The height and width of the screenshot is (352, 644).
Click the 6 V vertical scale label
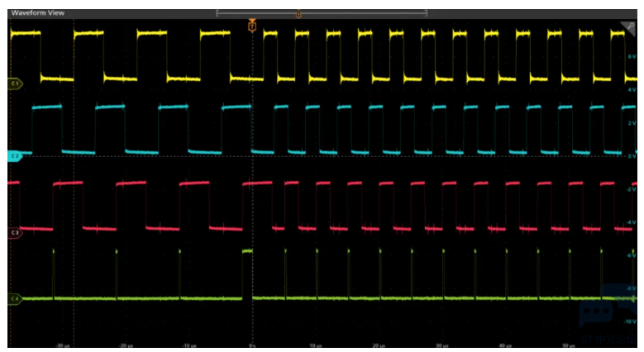630,56
